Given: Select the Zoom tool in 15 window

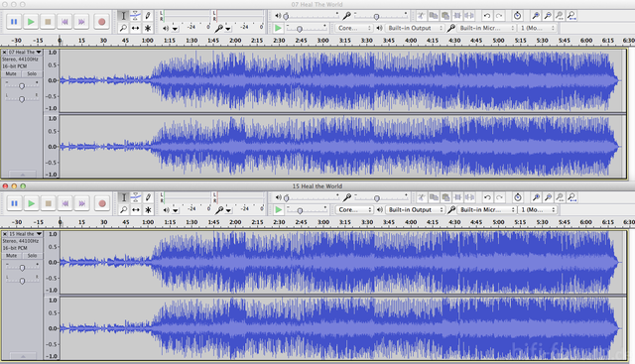Looking at the screenshot, I should [x=123, y=209].
